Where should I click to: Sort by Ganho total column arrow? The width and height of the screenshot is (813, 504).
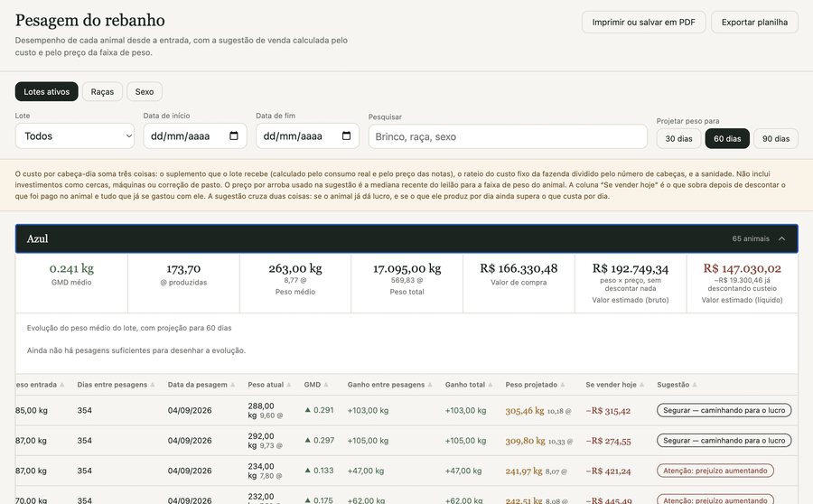pyautogui.click(x=491, y=385)
